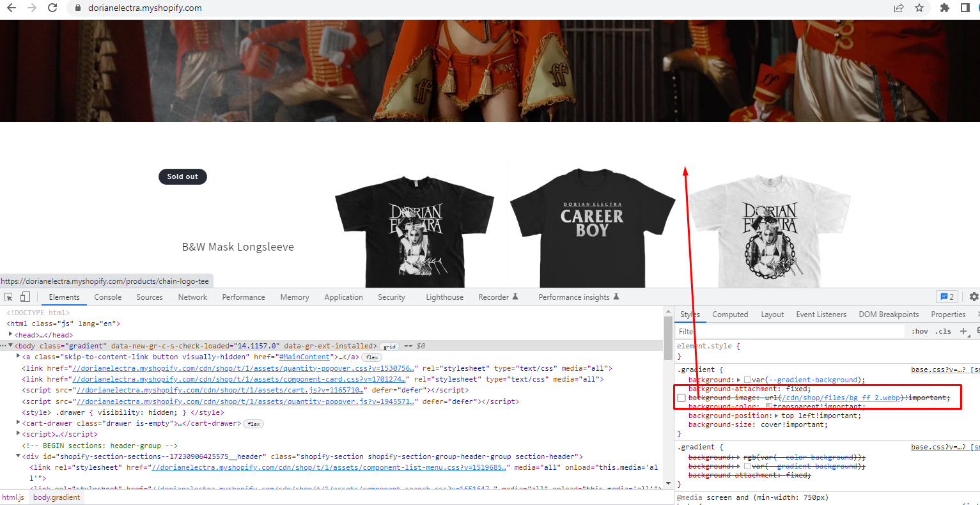Enable the background-image declaration checkbox
Viewport: 980px width, 505px height.
click(681, 398)
